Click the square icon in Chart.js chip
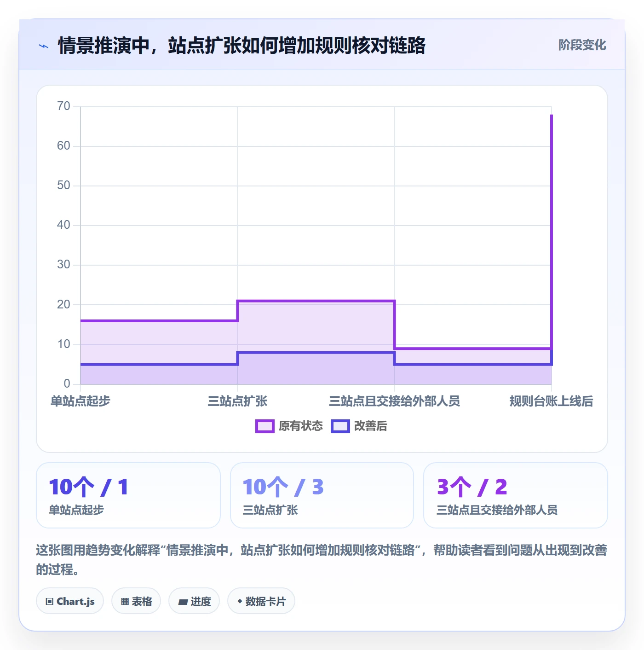 (x=50, y=602)
